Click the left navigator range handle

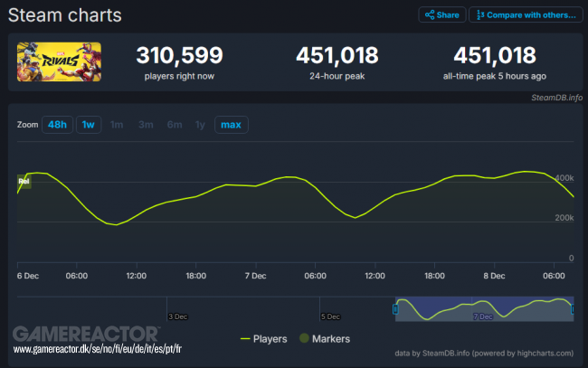coord(394,309)
